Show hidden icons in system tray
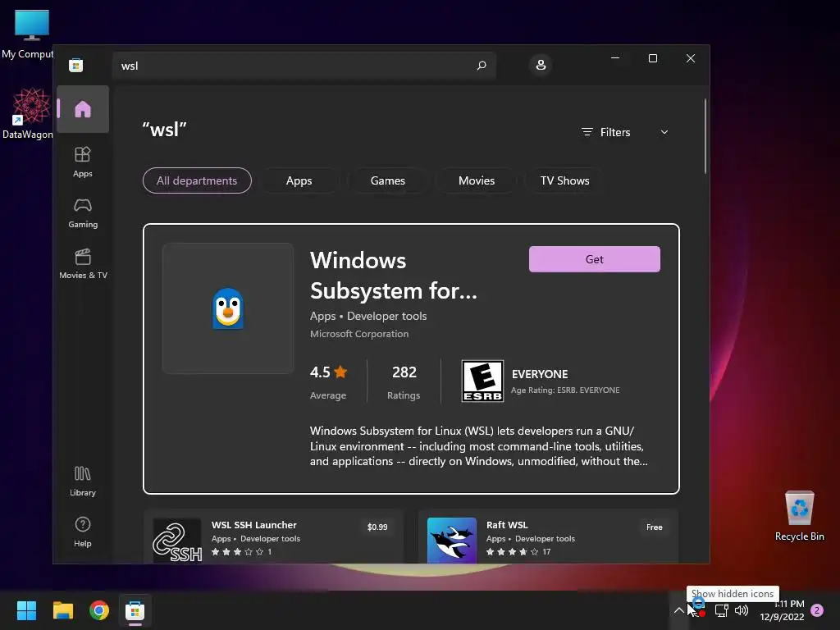 [678, 610]
